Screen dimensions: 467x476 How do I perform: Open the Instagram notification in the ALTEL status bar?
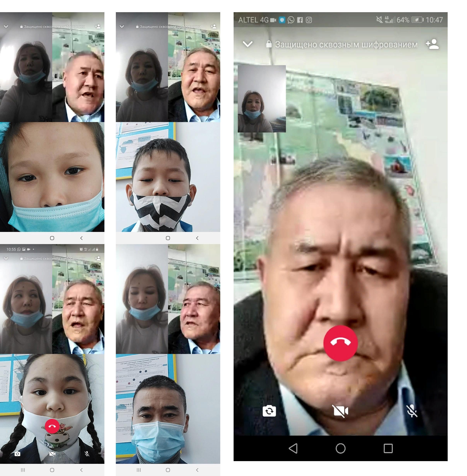click(x=309, y=20)
